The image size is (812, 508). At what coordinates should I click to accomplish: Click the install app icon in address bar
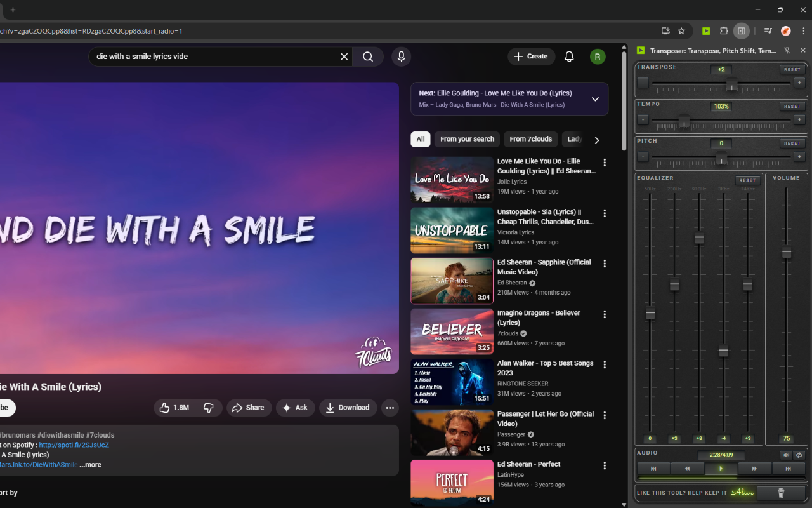665,30
